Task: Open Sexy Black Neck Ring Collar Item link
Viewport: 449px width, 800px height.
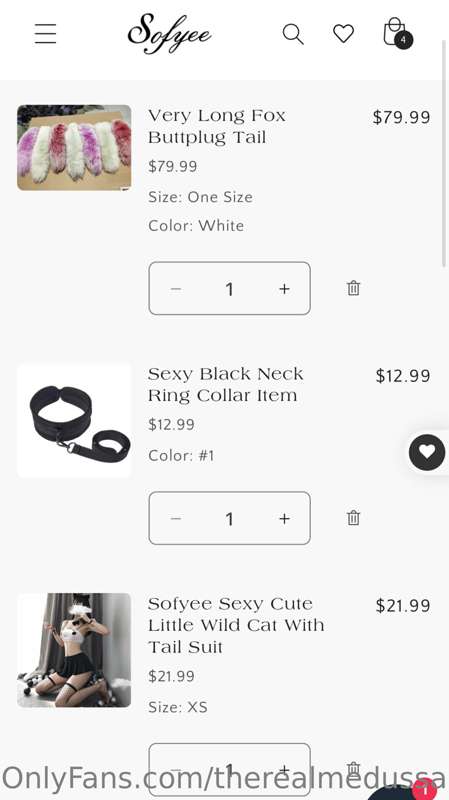Action: (226, 385)
